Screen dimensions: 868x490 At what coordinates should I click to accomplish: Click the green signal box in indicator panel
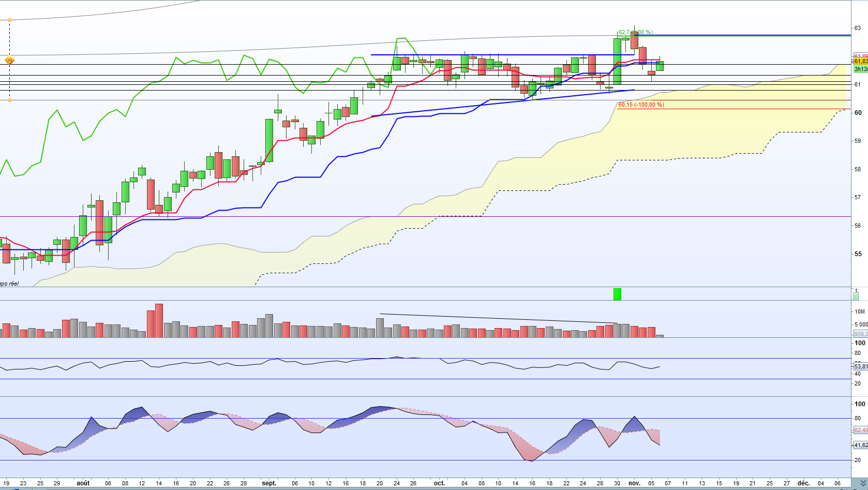617,294
